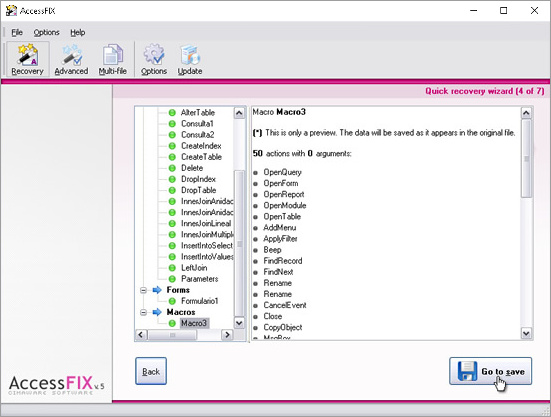This screenshot has width=551, height=417.
Task: Select the Consulta2 query in the tree
Action: pyautogui.click(x=197, y=135)
